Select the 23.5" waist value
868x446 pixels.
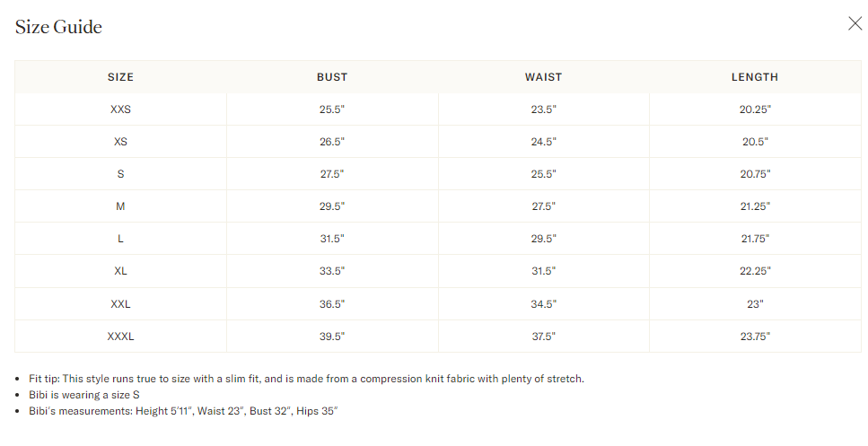544,109
